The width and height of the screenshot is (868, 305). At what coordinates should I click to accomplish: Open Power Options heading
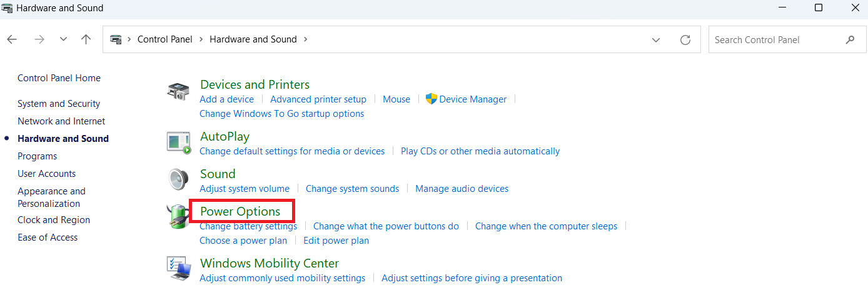pos(240,212)
